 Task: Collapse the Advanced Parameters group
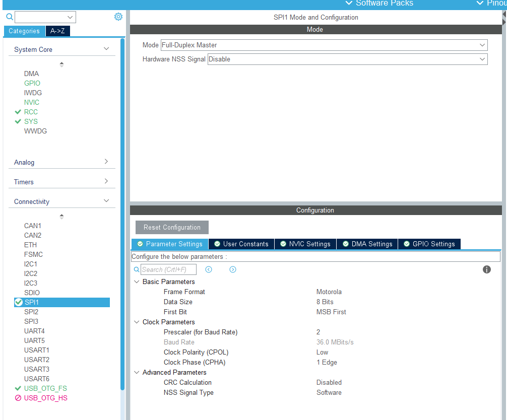point(137,373)
